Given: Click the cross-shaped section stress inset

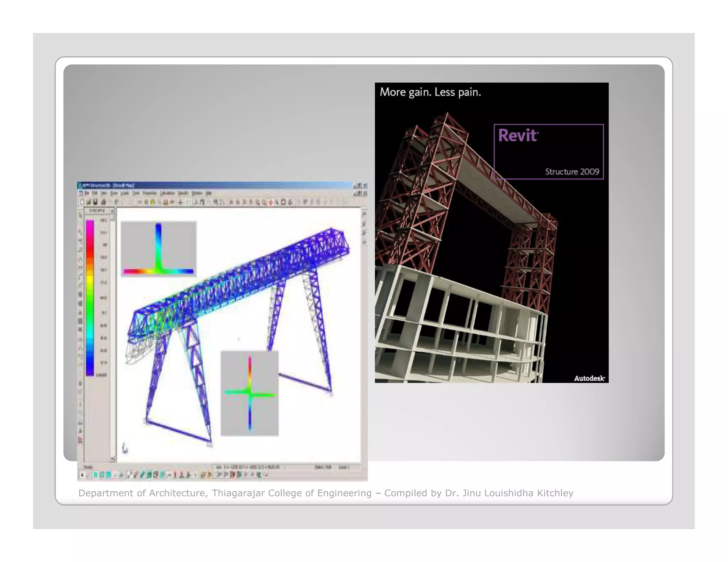Looking at the screenshot, I should (250, 393).
